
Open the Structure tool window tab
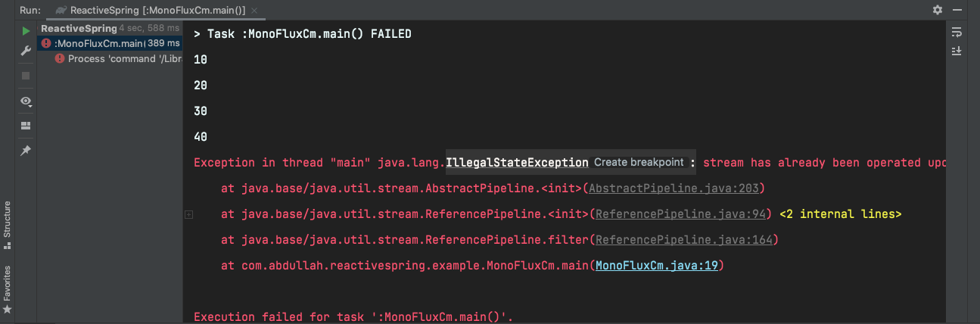[8, 220]
